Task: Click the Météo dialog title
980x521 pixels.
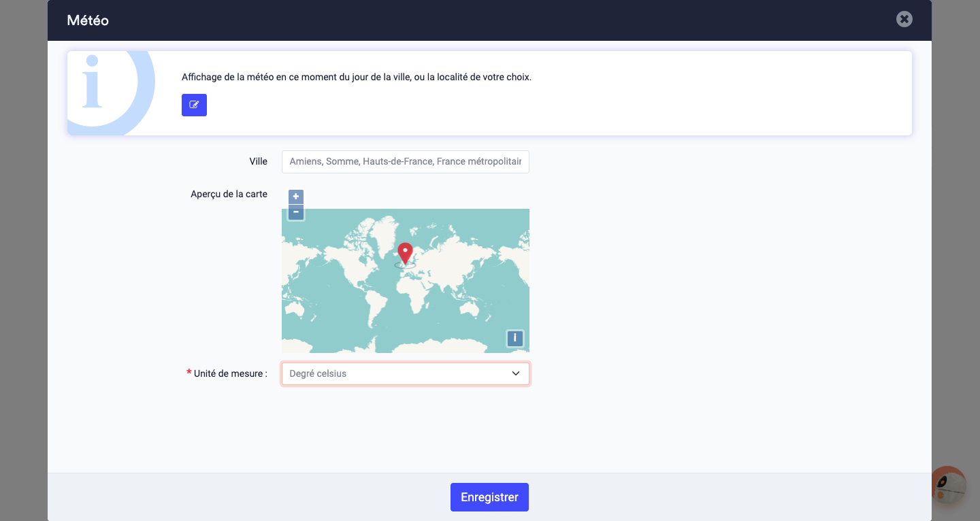Action: click(x=88, y=20)
